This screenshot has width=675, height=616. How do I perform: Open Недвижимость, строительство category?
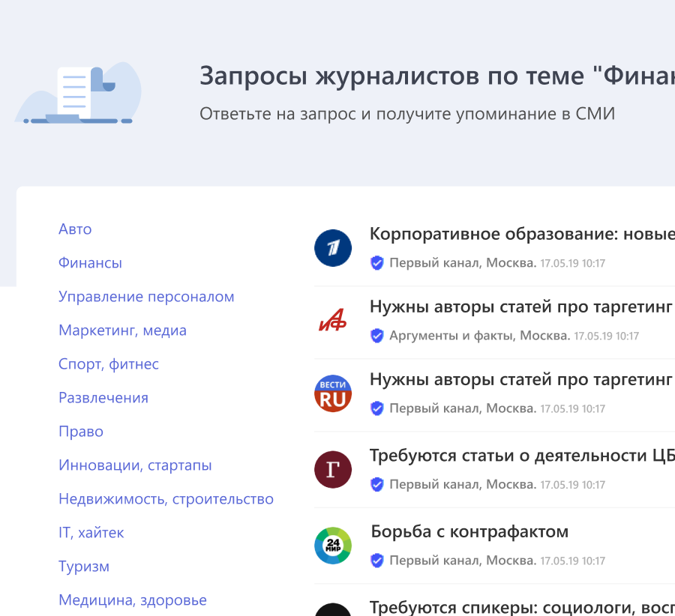[166, 499]
